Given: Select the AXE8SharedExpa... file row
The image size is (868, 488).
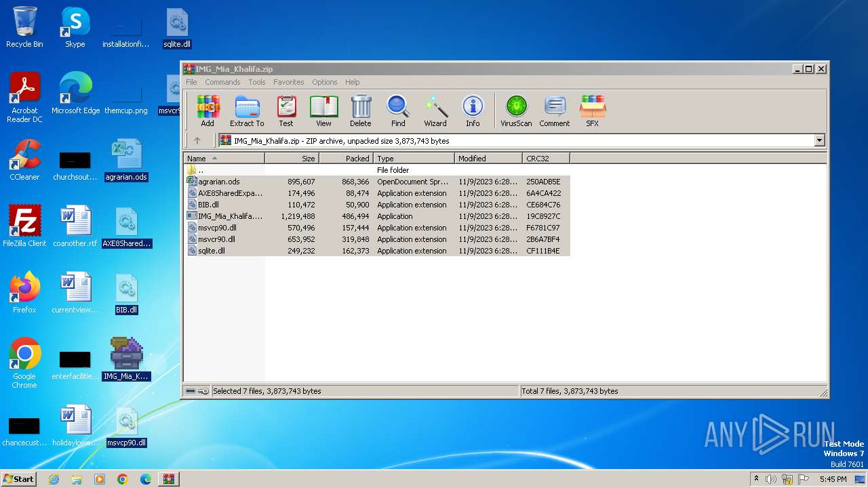Looking at the screenshot, I should (376, 193).
